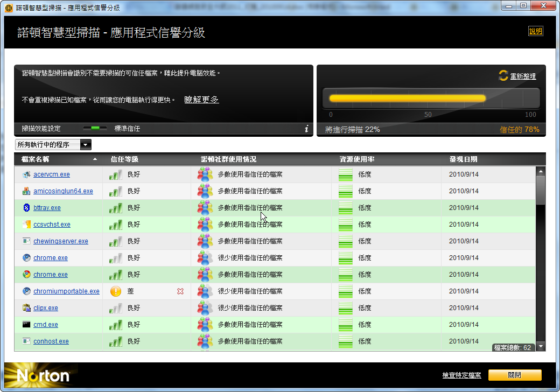The height and width of the screenshot is (392, 560).
Task: Click the info 'i' icon in scan settings bar
Action: (306, 129)
